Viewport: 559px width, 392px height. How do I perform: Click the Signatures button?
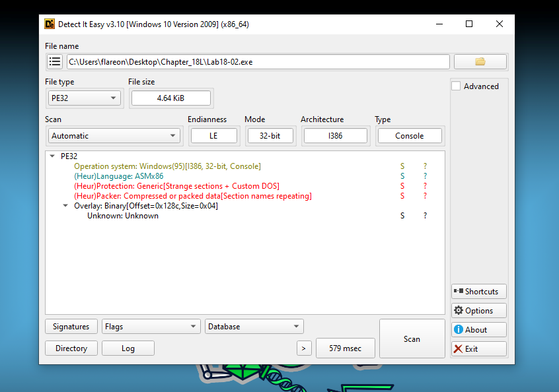(71, 327)
